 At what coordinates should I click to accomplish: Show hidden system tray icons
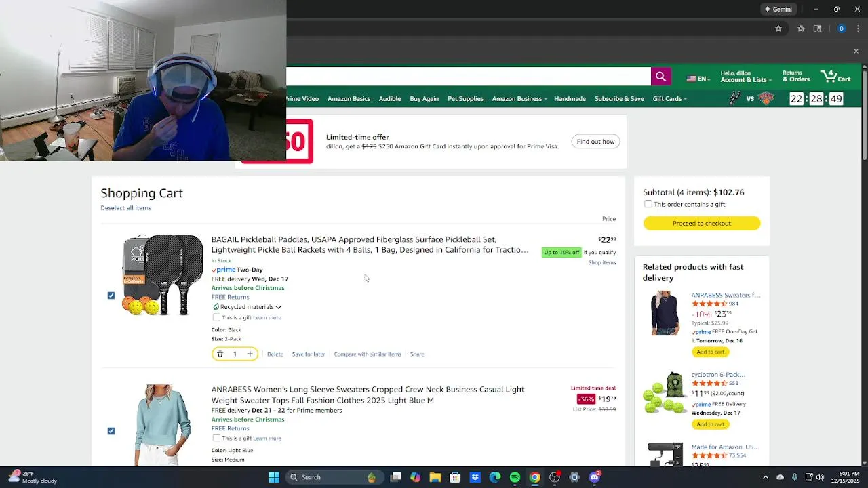point(766,477)
